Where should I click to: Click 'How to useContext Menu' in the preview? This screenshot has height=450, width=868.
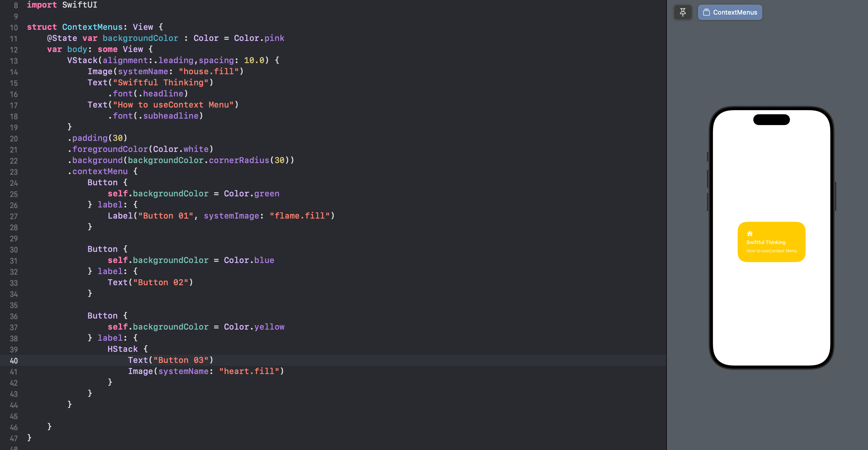coord(771,251)
